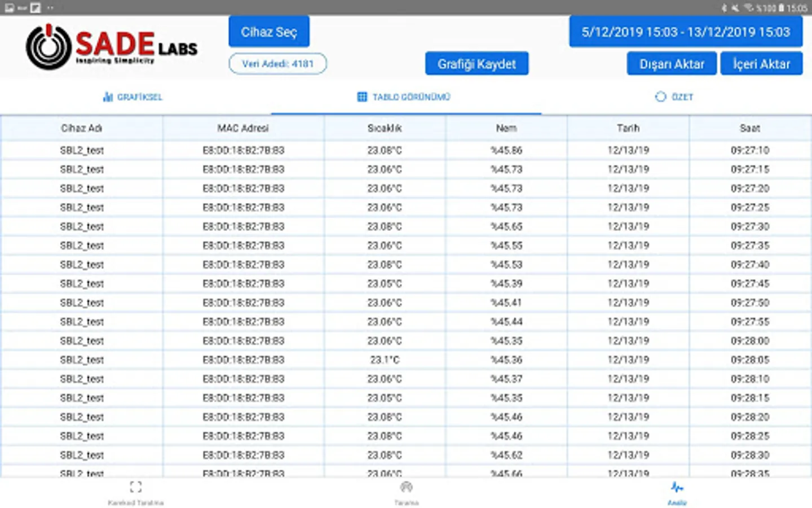The height and width of the screenshot is (508, 812).
Task: Open Karekod Tarama QR scan icon
Action: point(136,487)
